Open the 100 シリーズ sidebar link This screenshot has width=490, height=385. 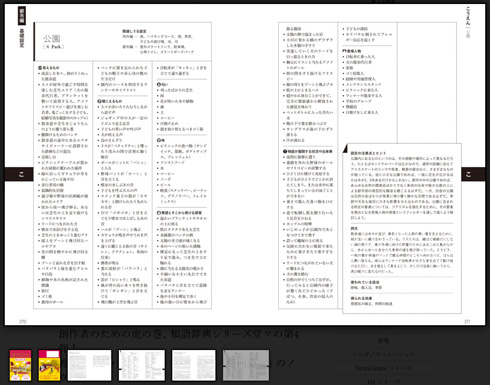[x=383, y=381]
